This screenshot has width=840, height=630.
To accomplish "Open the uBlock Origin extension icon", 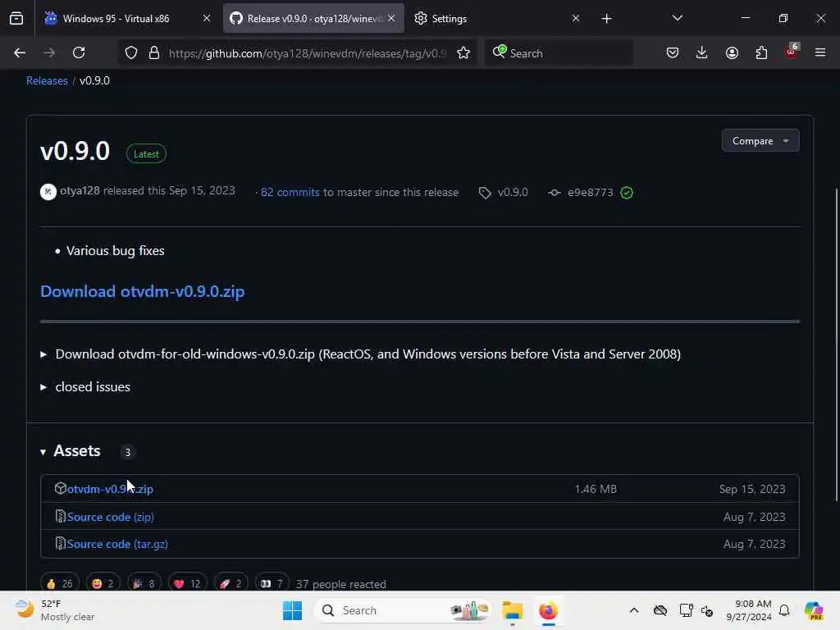I will point(792,52).
